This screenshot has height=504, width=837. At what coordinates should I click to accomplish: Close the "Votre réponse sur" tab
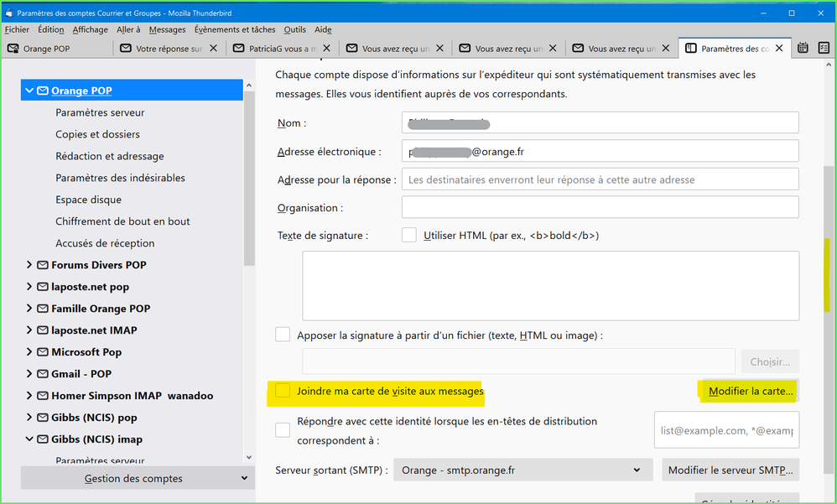213,49
